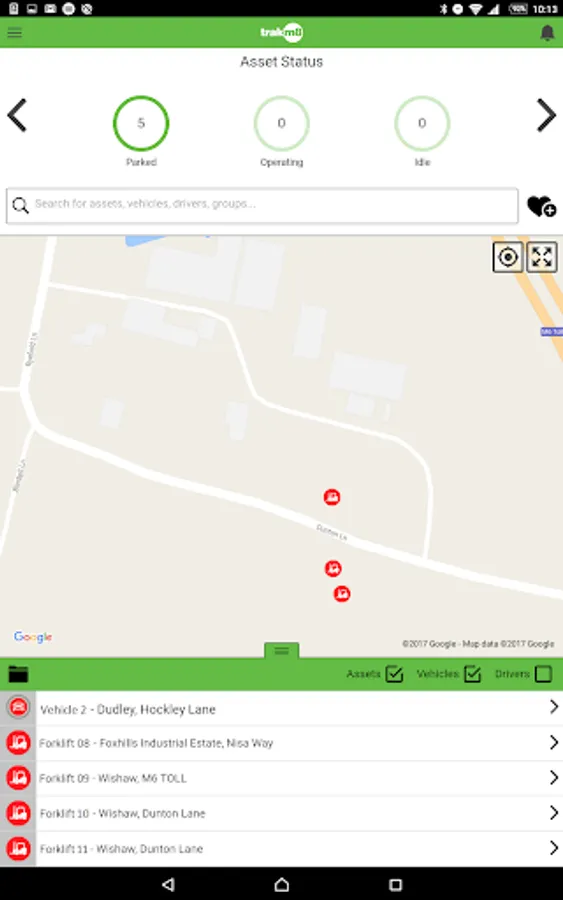The height and width of the screenshot is (900, 563).
Task: Focus the assets search field
Action: [x=262, y=205]
